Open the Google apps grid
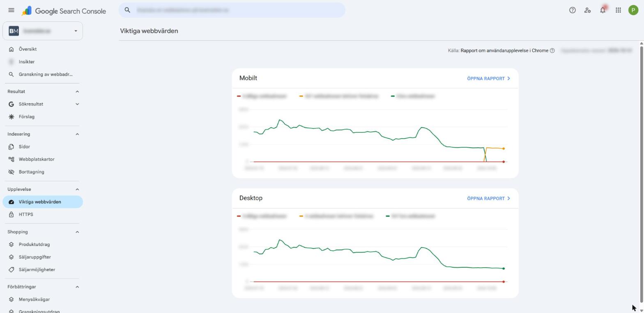 (x=618, y=10)
